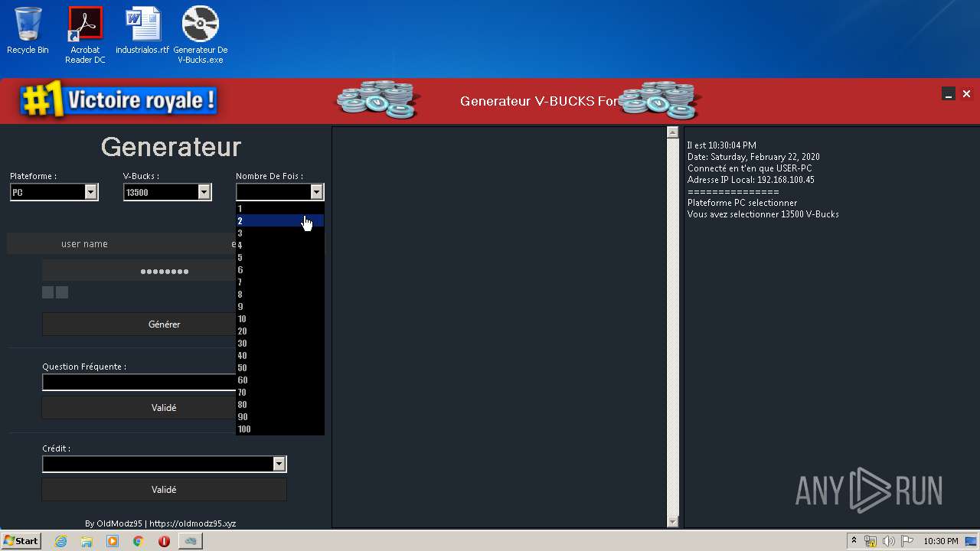
Task: Choose 7 in Nombre De Fois list
Action: (x=280, y=282)
